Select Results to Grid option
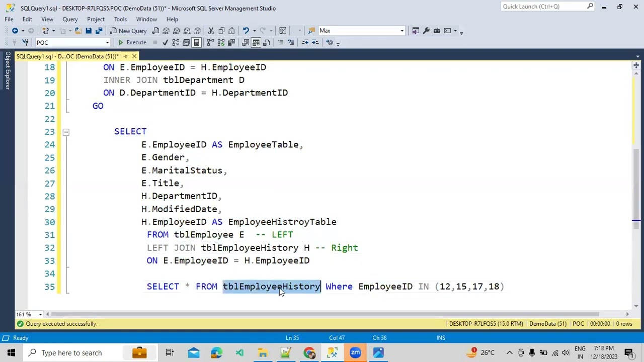This screenshot has height=362, width=644. [x=256, y=43]
